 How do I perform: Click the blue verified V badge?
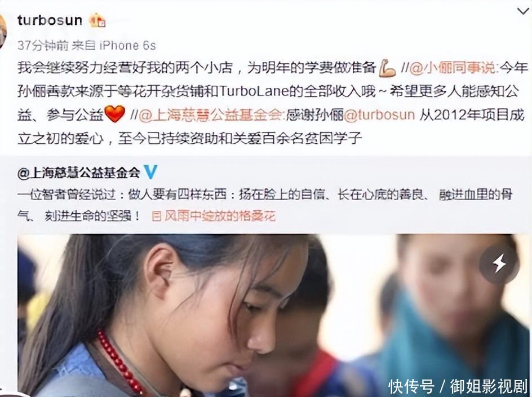tap(150, 172)
